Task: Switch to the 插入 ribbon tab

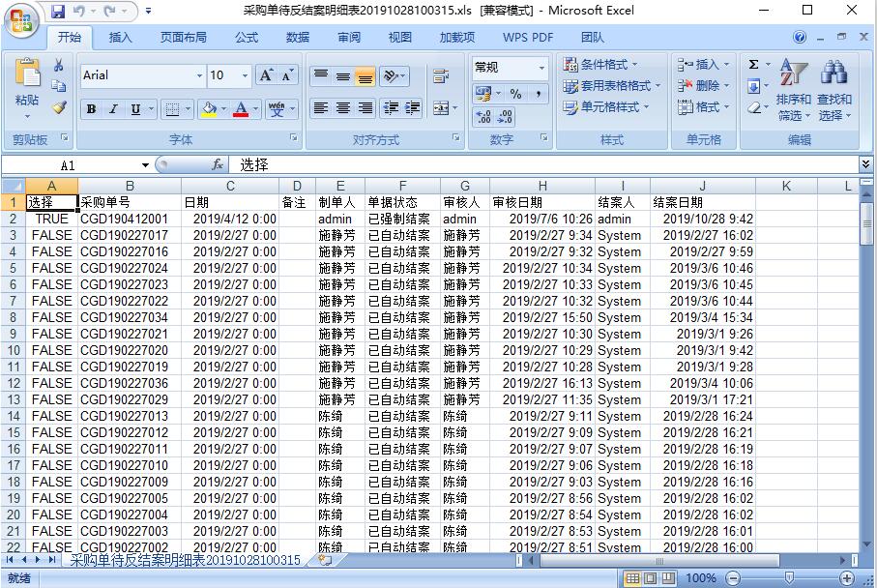Action: click(121, 38)
